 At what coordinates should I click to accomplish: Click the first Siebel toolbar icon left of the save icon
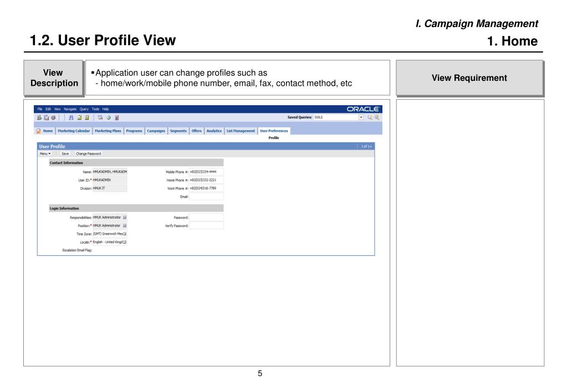[x=39, y=117]
